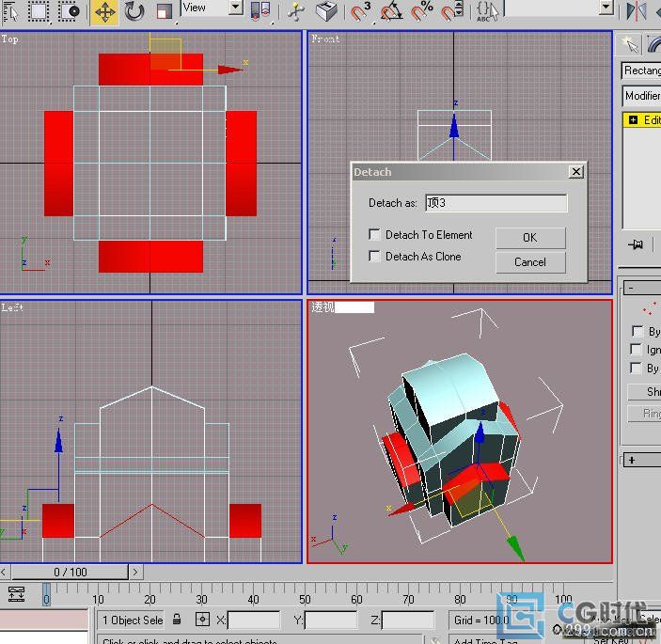Open the Named Selection Sets dropdown arrow
Viewport: 661px width, 644px height.
point(606,7)
